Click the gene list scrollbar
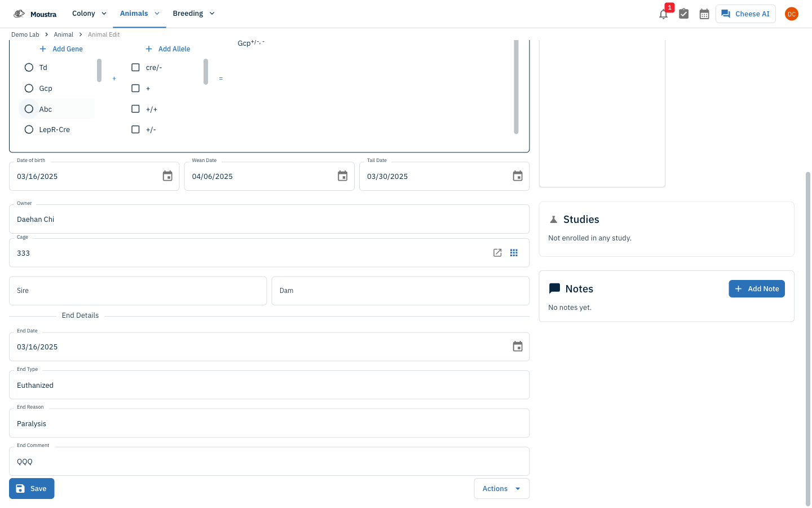This screenshot has height=508, width=812. tap(99, 71)
